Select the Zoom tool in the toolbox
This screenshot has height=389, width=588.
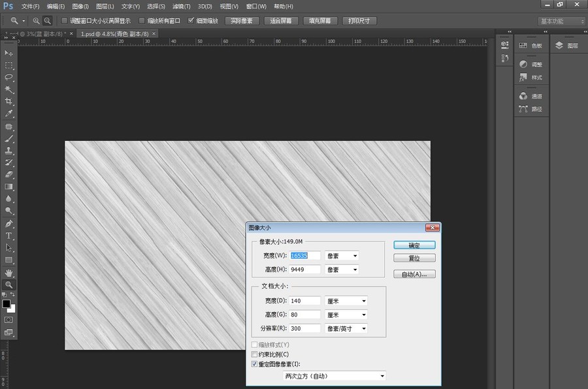point(8,285)
